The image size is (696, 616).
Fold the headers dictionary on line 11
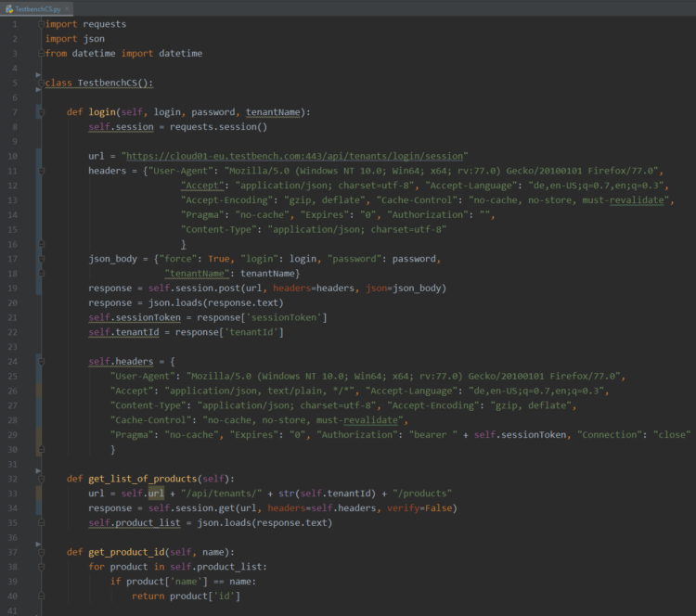click(41, 171)
